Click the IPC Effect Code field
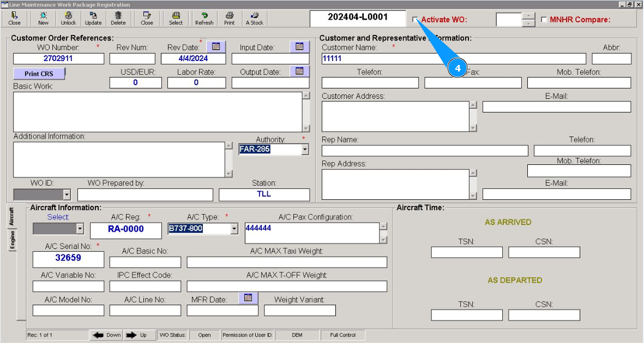This screenshot has width=644, height=344. coord(145,286)
